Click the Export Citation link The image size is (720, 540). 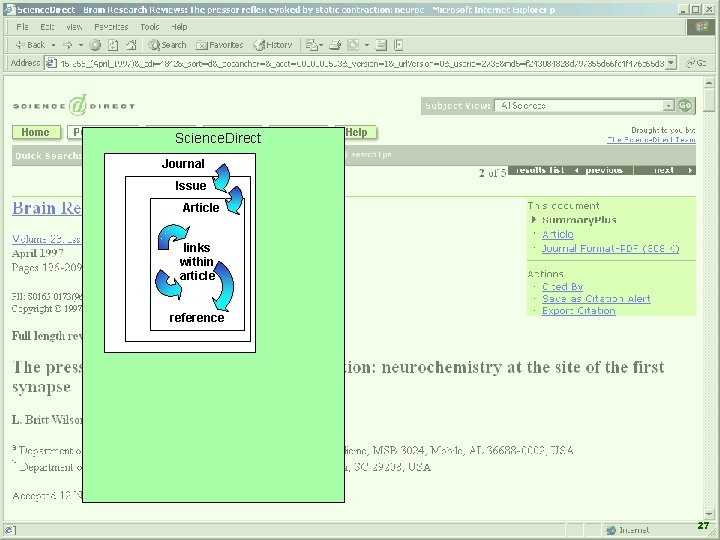pyautogui.click(x=579, y=310)
